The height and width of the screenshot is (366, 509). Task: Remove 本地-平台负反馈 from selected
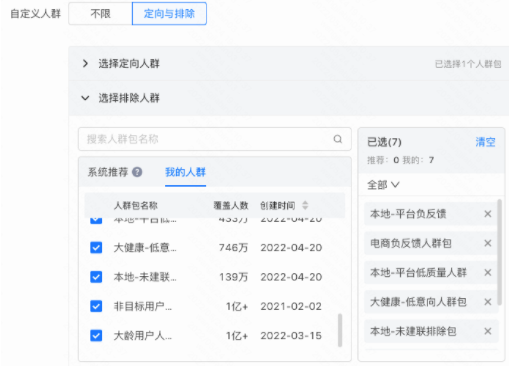488,214
